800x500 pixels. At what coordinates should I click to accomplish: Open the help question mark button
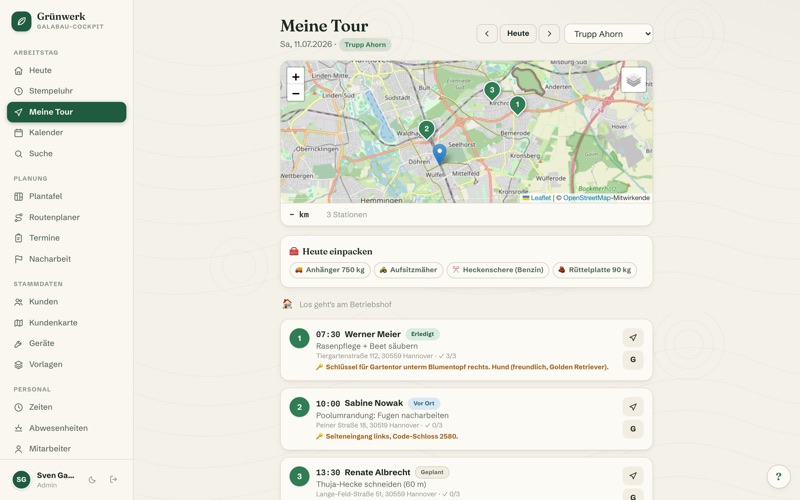tap(778, 477)
